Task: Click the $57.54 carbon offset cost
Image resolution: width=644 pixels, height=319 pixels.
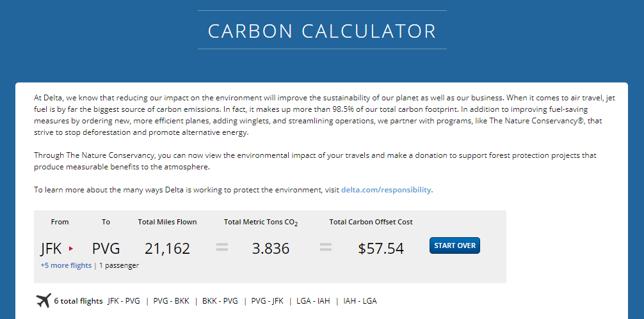Action: click(x=381, y=248)
